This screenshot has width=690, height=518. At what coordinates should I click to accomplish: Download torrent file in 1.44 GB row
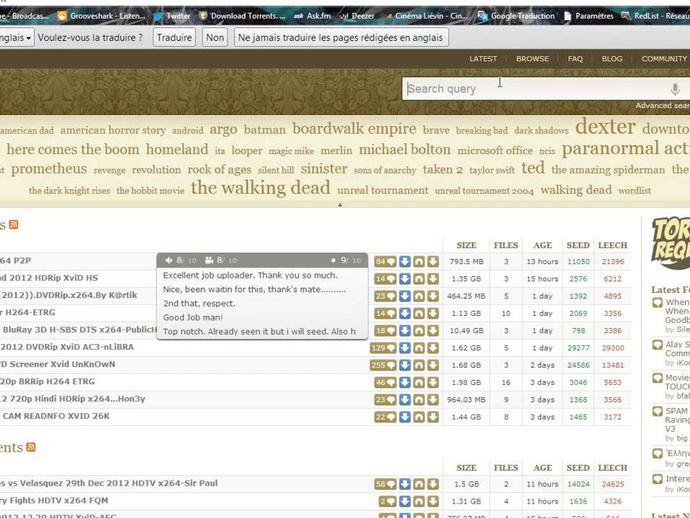pyautogui.click(x=433, y=417)
